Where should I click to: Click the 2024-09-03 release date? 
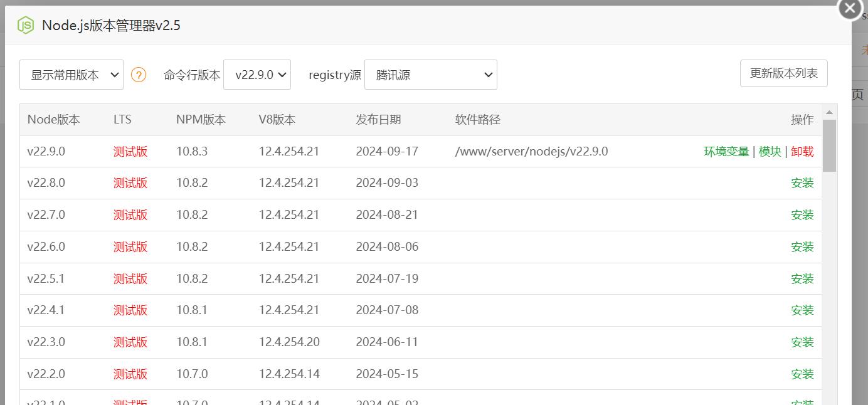pos(387,183)
